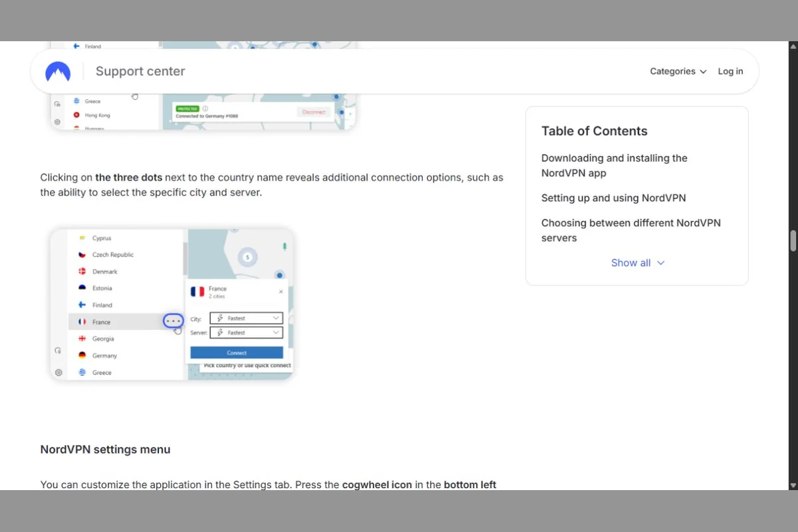The height and width of the screenshot is (532, 798).
Task: Open the Support center home link
Action: tap(140, 71)
